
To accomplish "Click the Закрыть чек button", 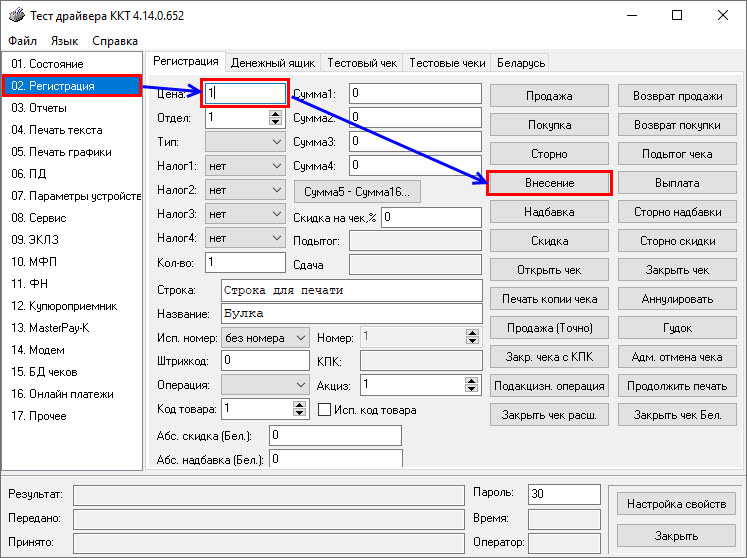I will coord(677,270).
